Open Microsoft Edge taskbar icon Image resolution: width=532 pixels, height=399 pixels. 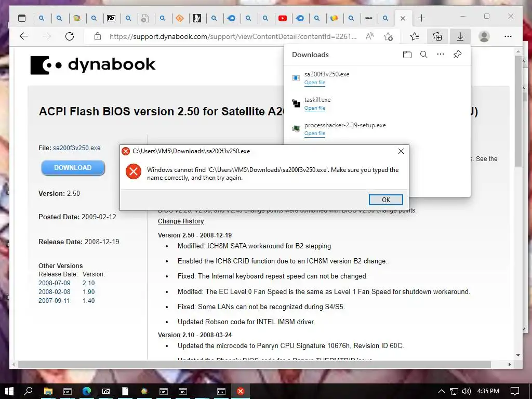click(x=87, y=391)
